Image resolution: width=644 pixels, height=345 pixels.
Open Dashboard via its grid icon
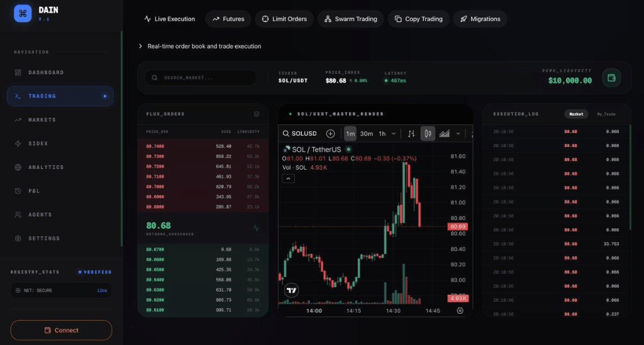click(18, 73)
